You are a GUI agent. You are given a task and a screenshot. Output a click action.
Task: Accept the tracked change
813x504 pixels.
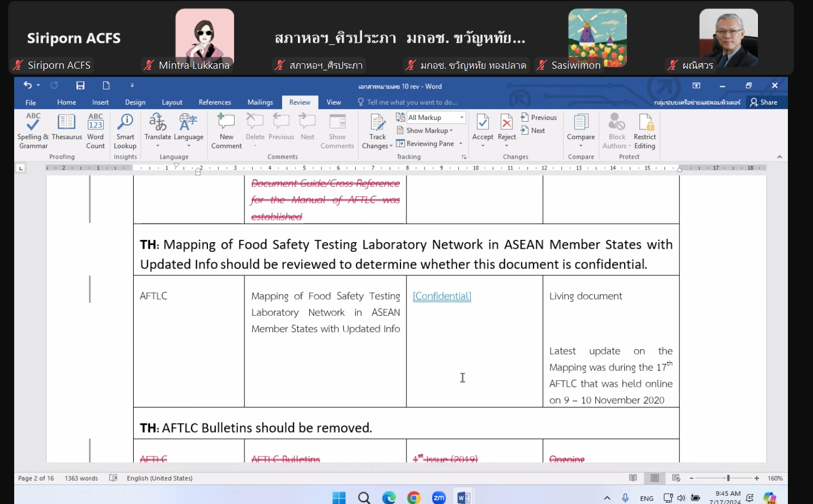coord(482,125)
